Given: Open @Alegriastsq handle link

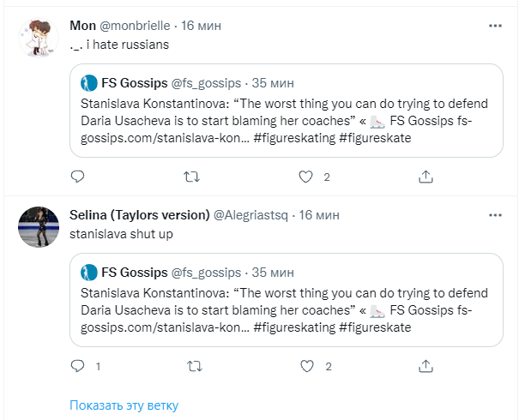Looking at the screenshot, I should [x=250, y=214].
